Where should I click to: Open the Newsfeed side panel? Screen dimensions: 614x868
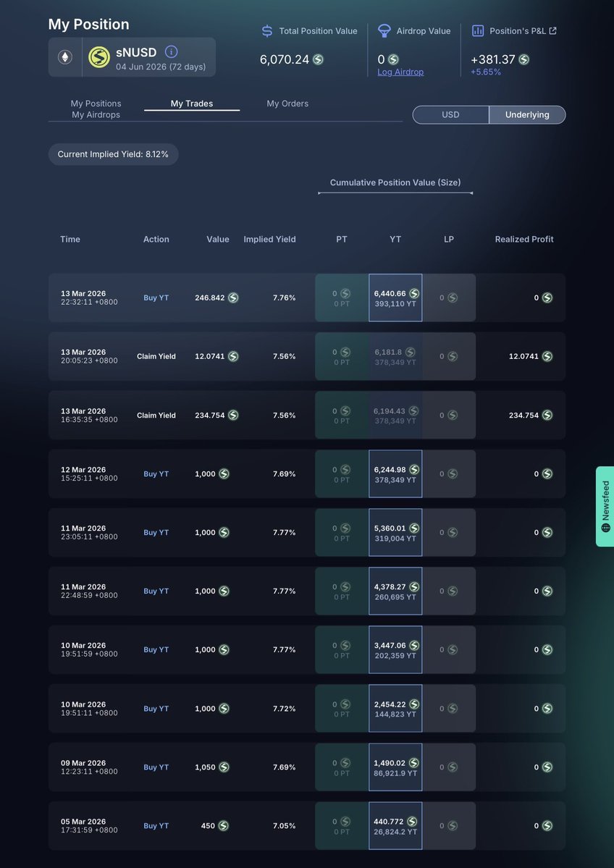point(605,507)
